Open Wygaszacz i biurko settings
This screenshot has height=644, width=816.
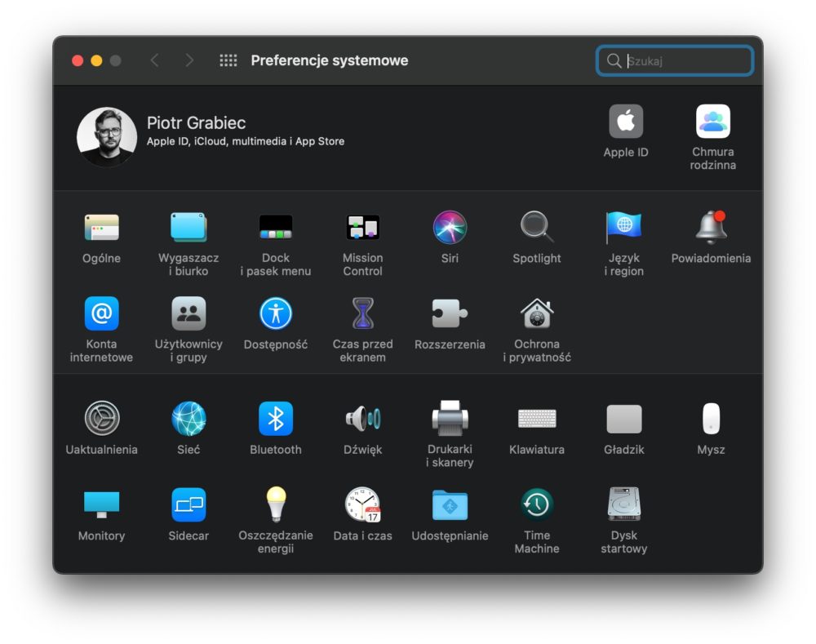[x=188, y=228]
